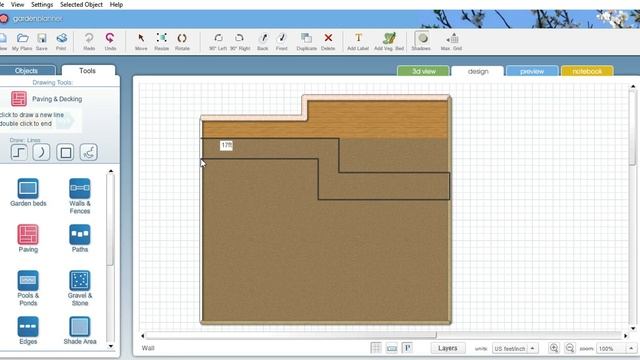Image resolution: width=640 pixels, height=360 pixels.
Task: Switch to the Tools tab
Action: tap(87, 71)
